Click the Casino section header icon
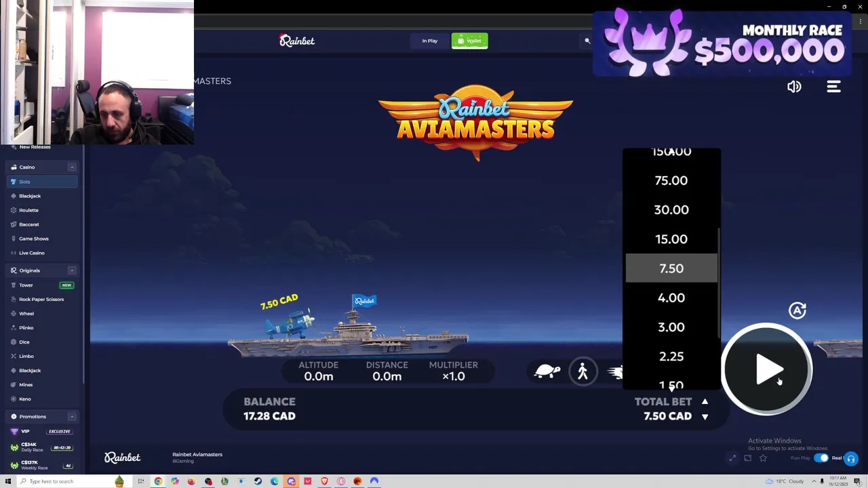The width and height of the screenshot is (868, 488). coord(14,167)
